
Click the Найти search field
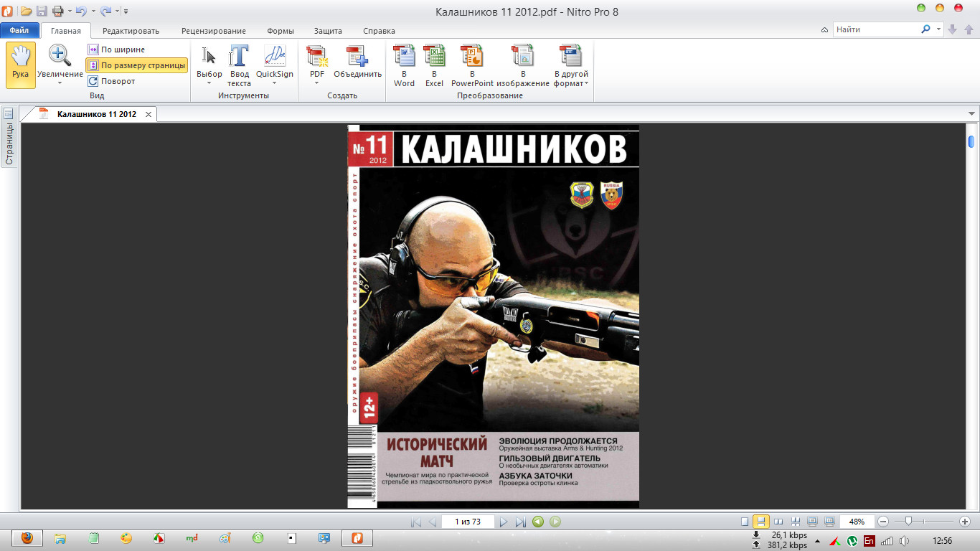(x=876, y=29)
